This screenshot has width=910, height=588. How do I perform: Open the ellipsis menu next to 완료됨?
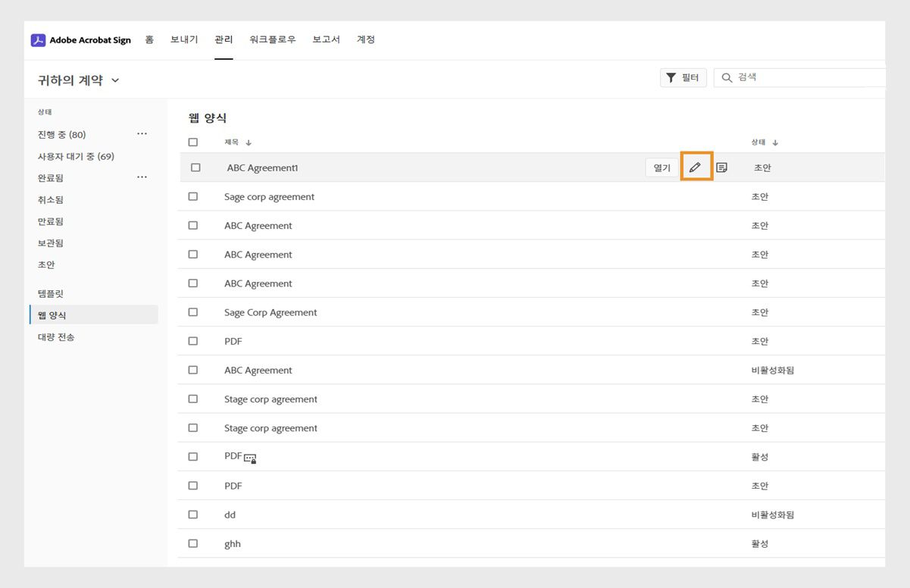[142, 177]
